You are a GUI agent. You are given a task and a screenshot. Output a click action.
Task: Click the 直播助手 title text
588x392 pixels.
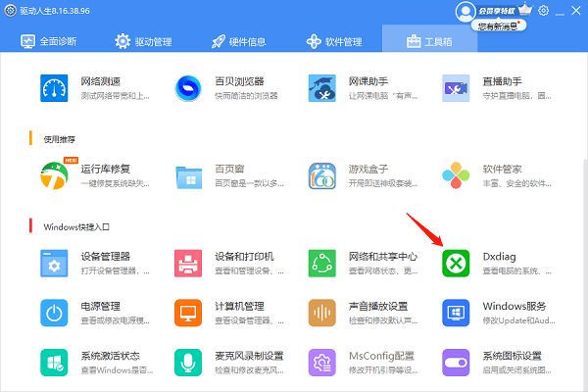click(502, 81)
